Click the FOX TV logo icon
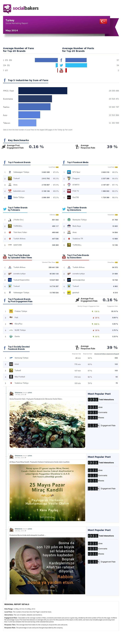This screenshot has width=122, height=644. (x=69, y=191)
